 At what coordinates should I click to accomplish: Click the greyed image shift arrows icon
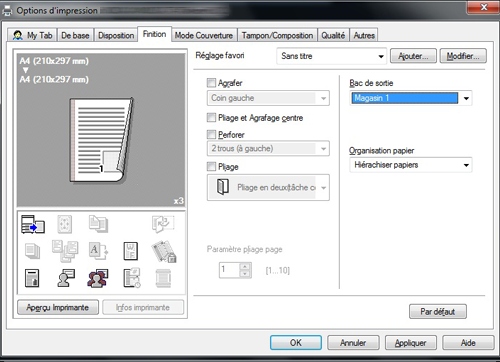(65, 224)
